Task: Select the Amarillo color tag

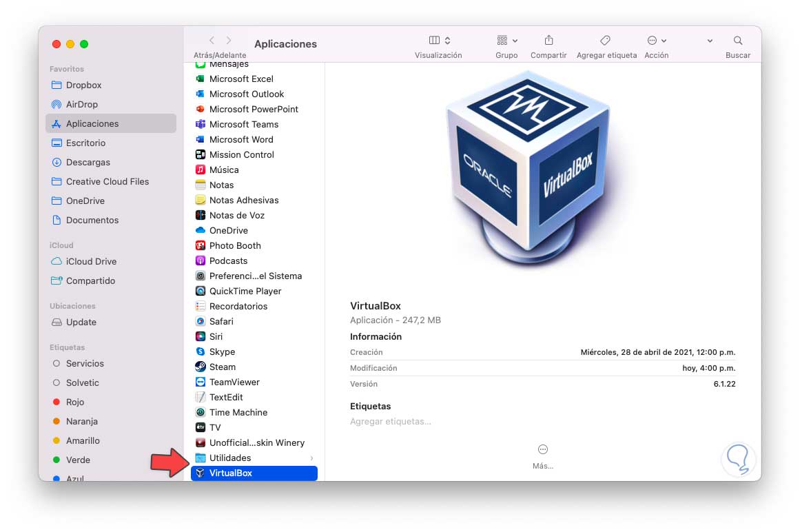Action: pos(111,441)
